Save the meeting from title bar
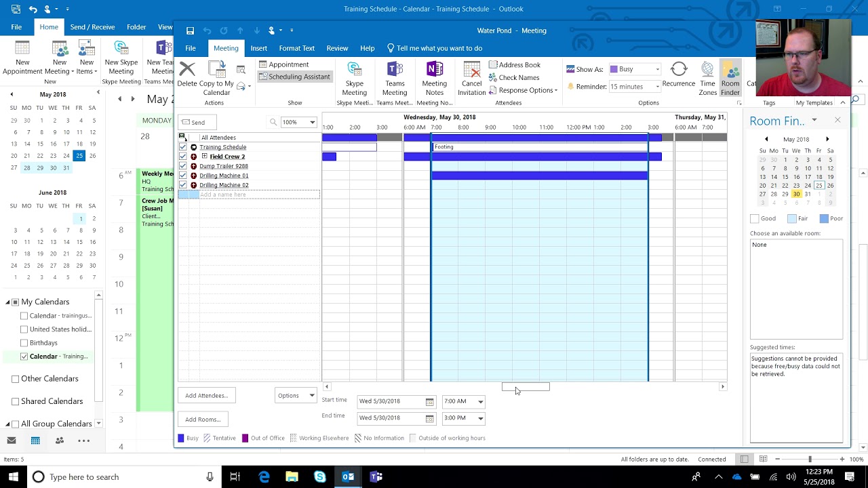 click(190, 30)
